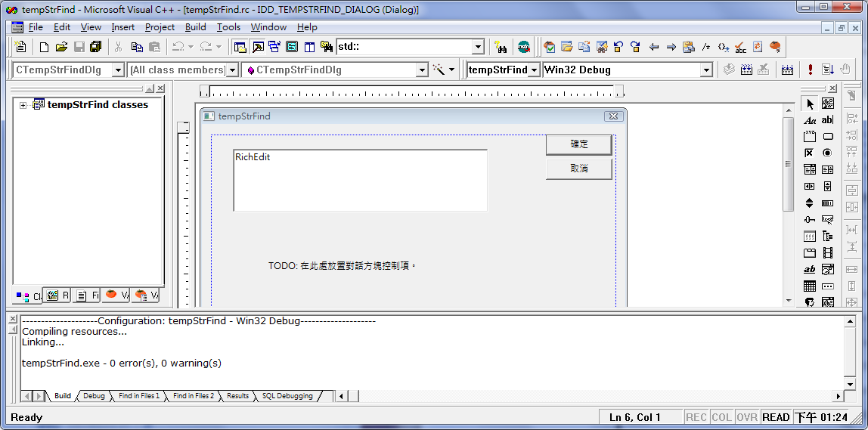
Task: Select the Group Box control tool
Action: point(810,137)
